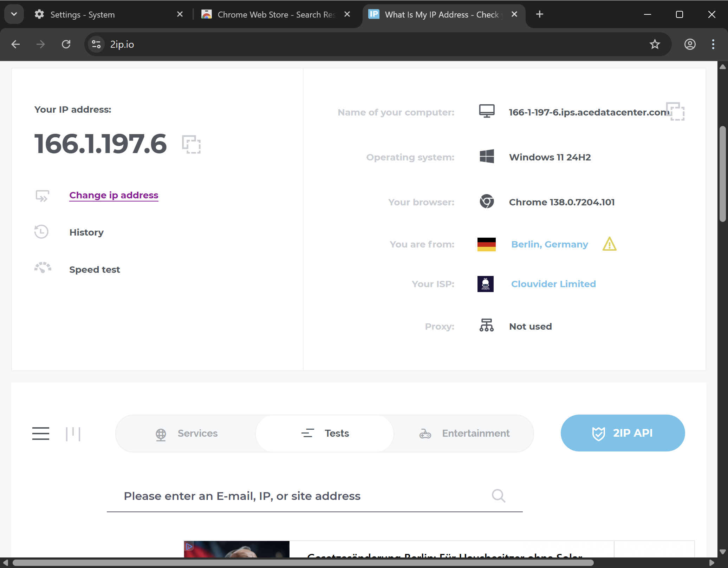Select the Tests tab
Screen dimensions: 728x568
(x=325, y=434)
